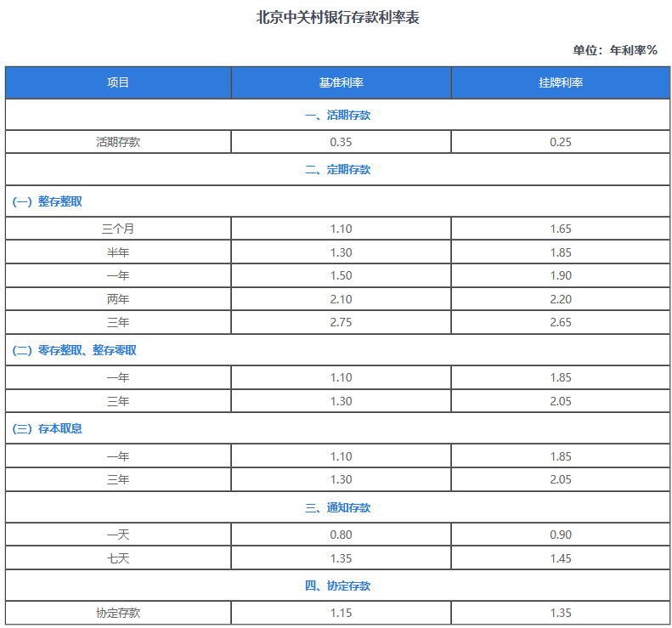
Task: Click the 挂牌利率 column header
Action: click(x=561, y=82)
